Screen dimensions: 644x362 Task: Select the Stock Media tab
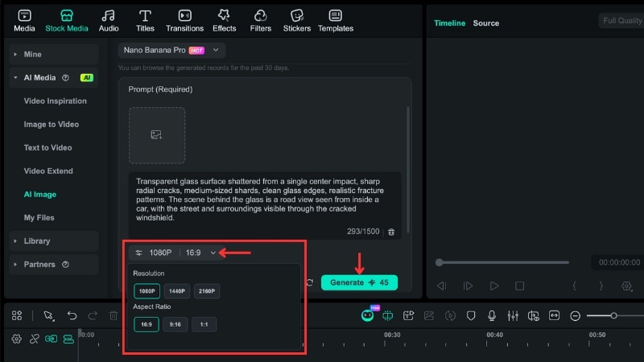[67, 21]
